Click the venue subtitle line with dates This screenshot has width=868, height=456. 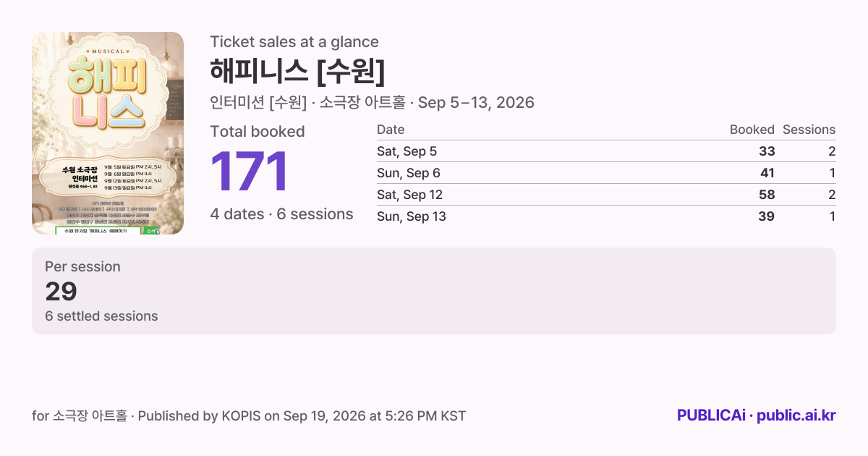pyautogui.click(x=372, y=103)
